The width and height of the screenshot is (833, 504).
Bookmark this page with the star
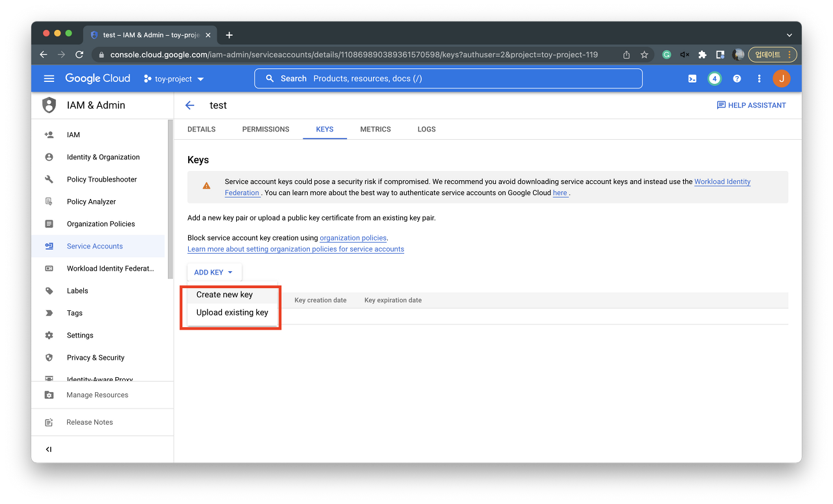[x=644, y=55]
